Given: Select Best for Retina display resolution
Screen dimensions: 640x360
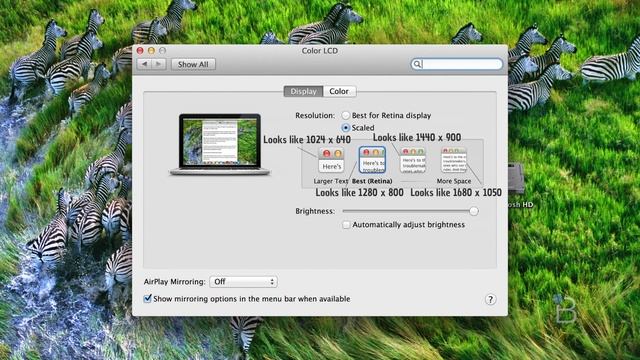Looking at the screenshot, I should (x=346, y=116).
